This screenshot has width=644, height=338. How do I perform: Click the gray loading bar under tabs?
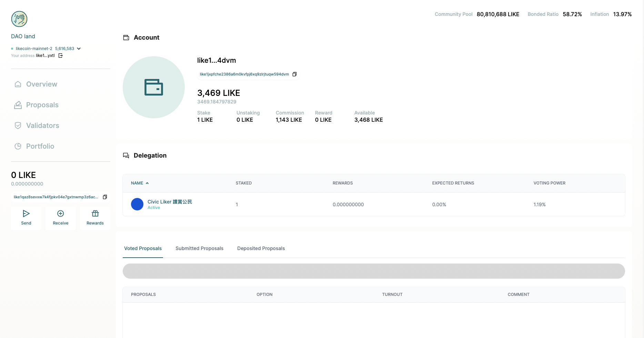click(374, 271)
